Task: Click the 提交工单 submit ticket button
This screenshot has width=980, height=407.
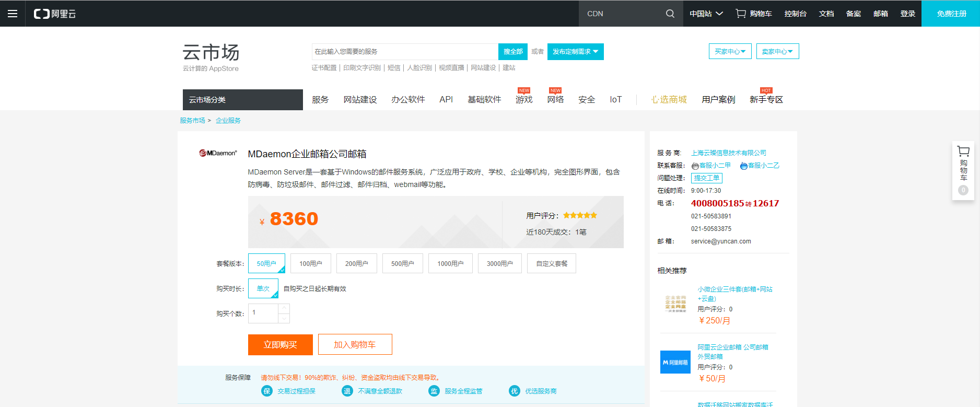Action: click(x=706, y=178)
